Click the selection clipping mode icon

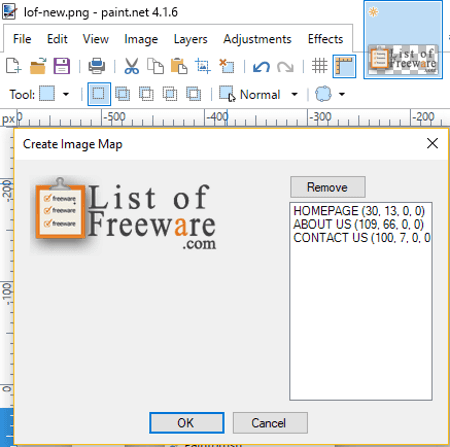click(323, 94)
